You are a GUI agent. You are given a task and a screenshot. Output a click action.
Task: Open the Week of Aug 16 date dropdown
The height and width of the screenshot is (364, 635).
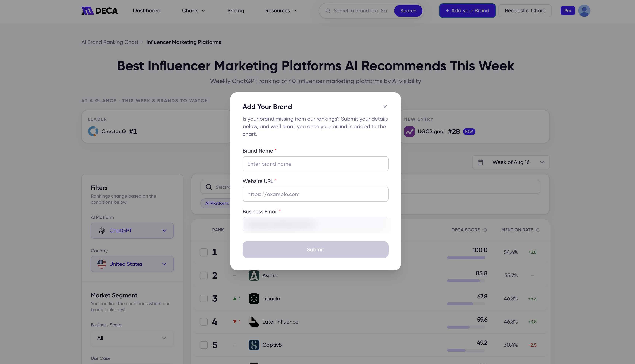pos(511,162)
